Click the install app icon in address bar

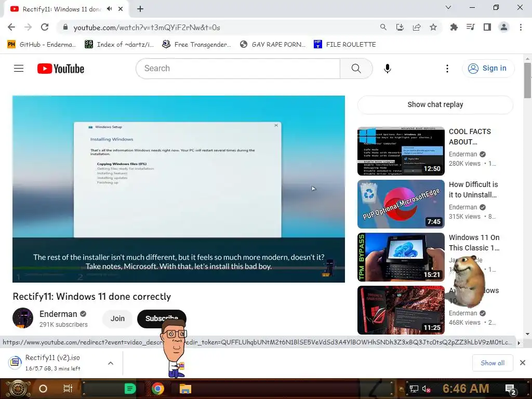(400, 27)
